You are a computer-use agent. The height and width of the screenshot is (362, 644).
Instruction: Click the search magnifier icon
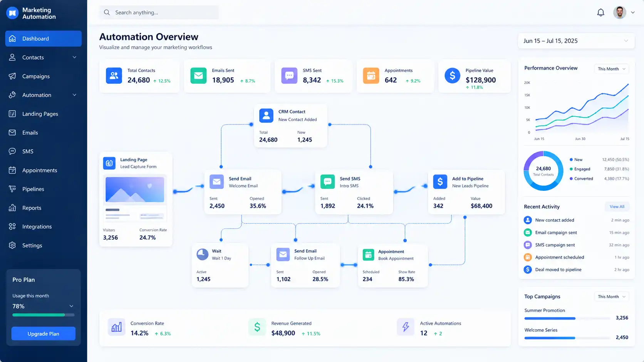click(x=107, y=12)
